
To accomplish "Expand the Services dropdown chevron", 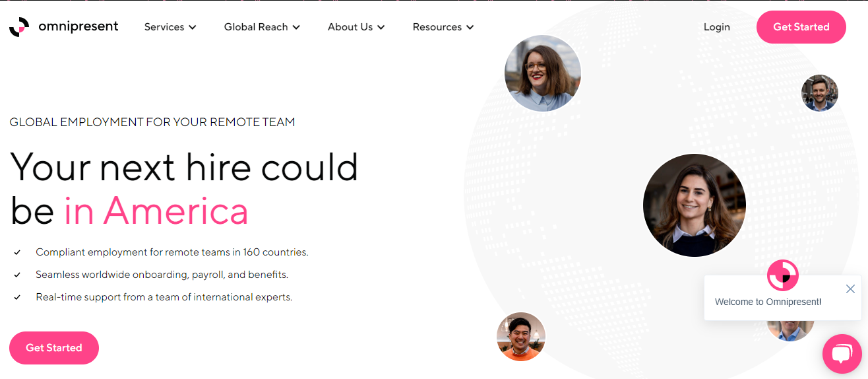I will 193,27.
